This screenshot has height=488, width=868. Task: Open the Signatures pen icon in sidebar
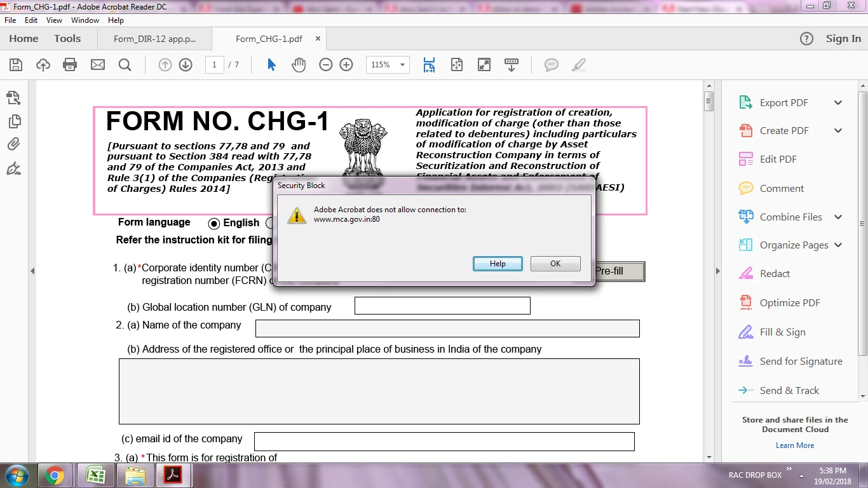(13, 168)
